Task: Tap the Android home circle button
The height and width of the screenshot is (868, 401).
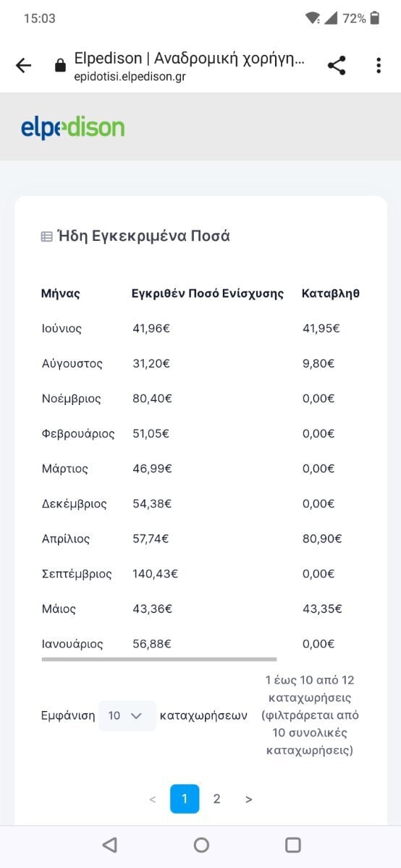Action: click(201, 845)
